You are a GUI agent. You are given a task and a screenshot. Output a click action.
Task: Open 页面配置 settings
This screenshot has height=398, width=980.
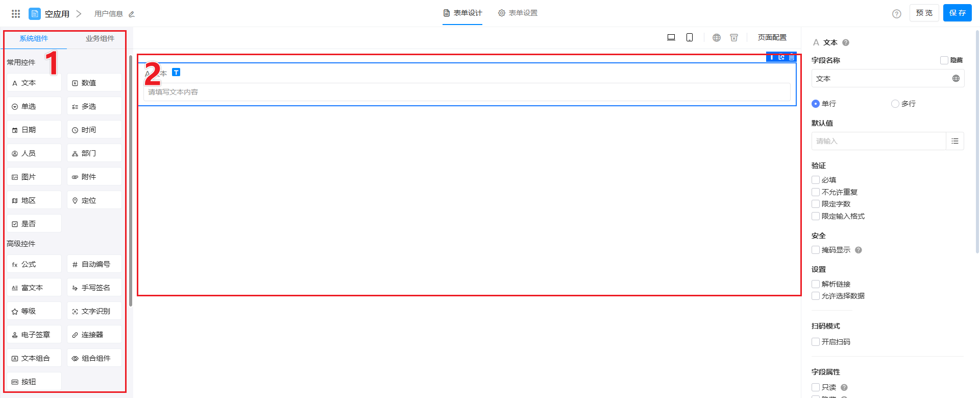pyautogui.click(x=772, y=37)
